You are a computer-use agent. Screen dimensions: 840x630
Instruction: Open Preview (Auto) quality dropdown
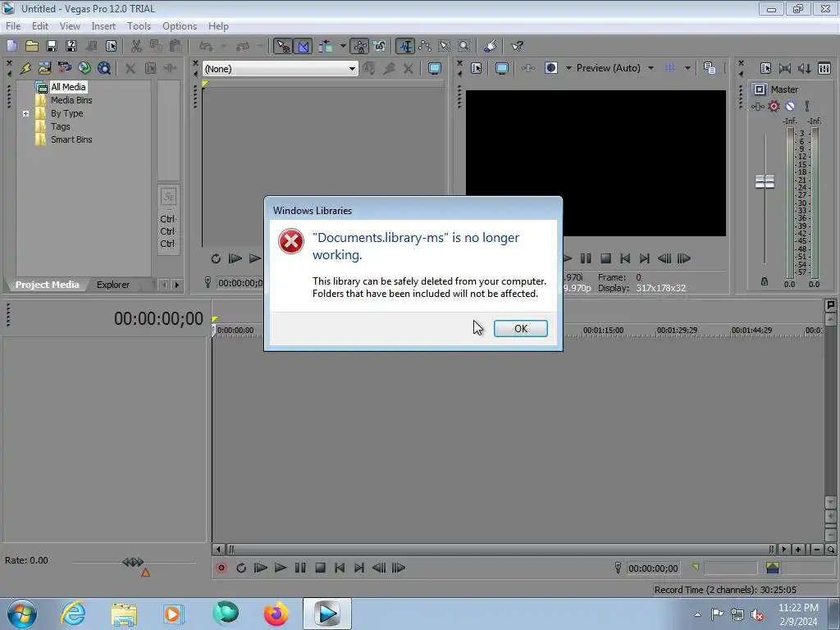[615, 68]
